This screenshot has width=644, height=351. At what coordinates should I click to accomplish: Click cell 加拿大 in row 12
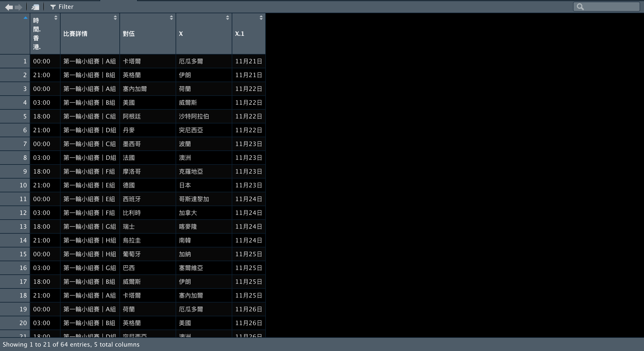click(x=204, y=213)
